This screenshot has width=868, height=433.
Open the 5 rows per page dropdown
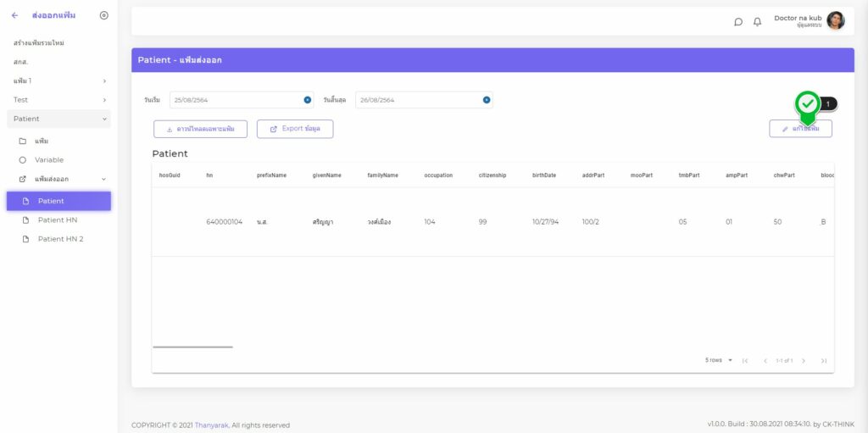point(719,360)
